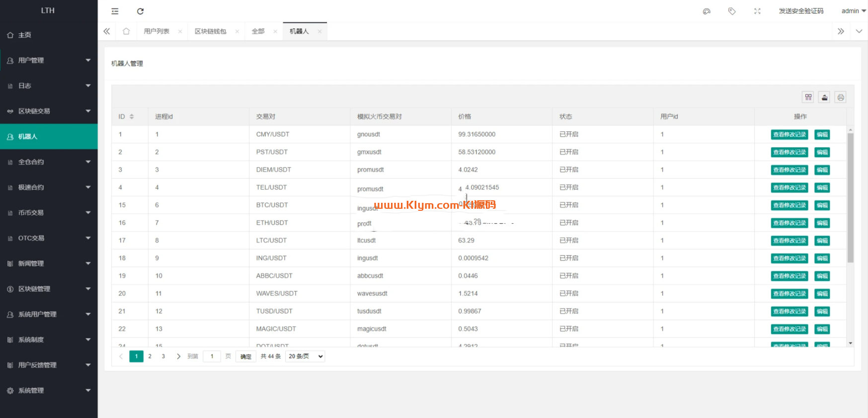The height and width of the screenshot is (418, 868).
Task: Open the admin account dropdown
Action: pyautogui.click(x=853, y=11)
